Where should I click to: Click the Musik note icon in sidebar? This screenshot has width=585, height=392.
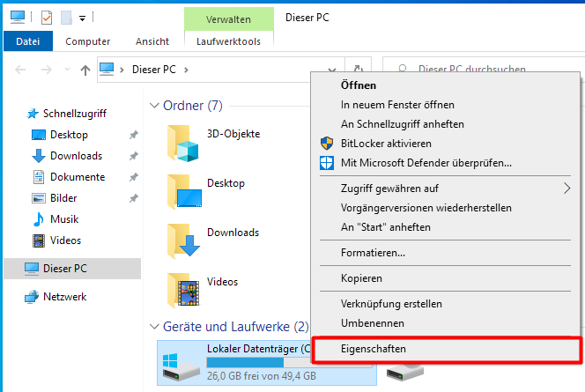coord(39,219)
